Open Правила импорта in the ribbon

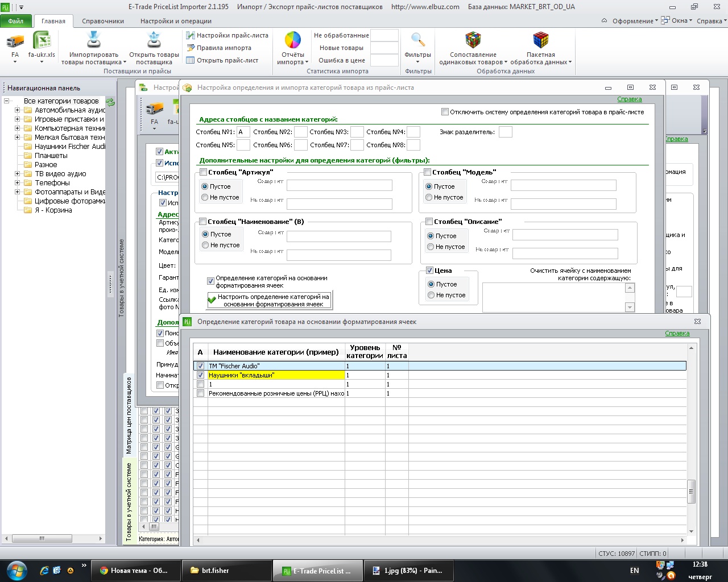point(219,48)
